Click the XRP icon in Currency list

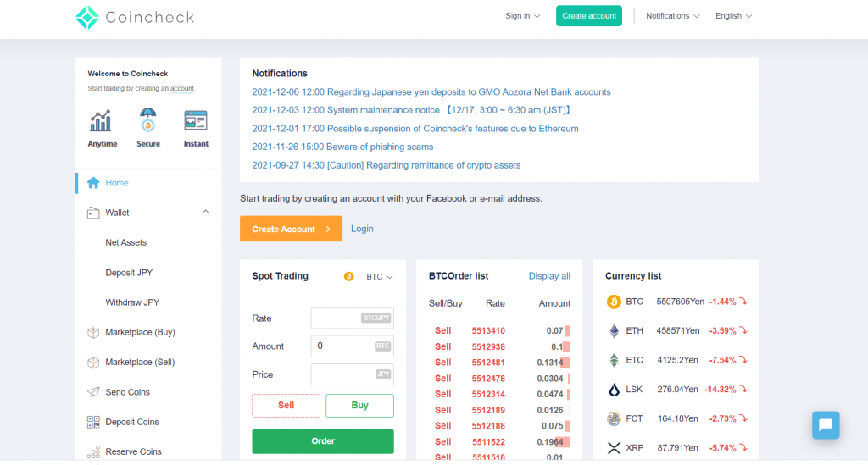click(x=614, y=448)
